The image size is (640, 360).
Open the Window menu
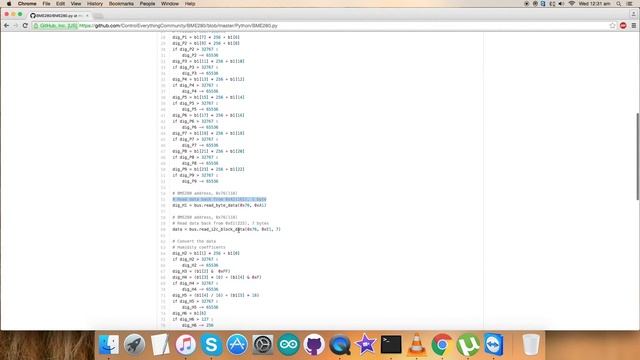(x=170, y=4)
